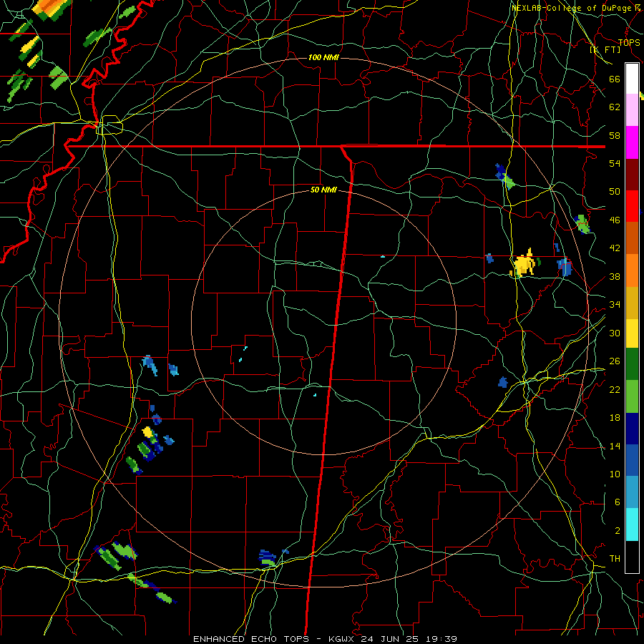Image resolution: width=644 pixels, height=644 pixels.
Task: Click the "22" legend value
Action: (615, 390)
